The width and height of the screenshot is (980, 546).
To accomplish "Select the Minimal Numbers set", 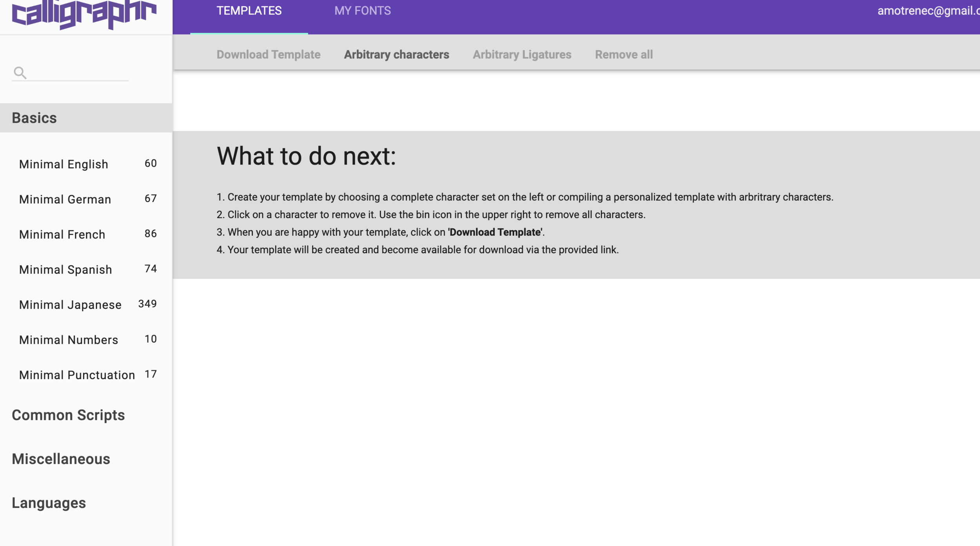I will 86,340.
